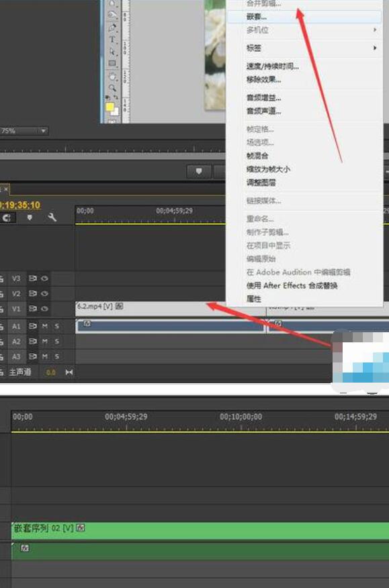Open timeline settings wrench icon

click(x=52, y=217)
